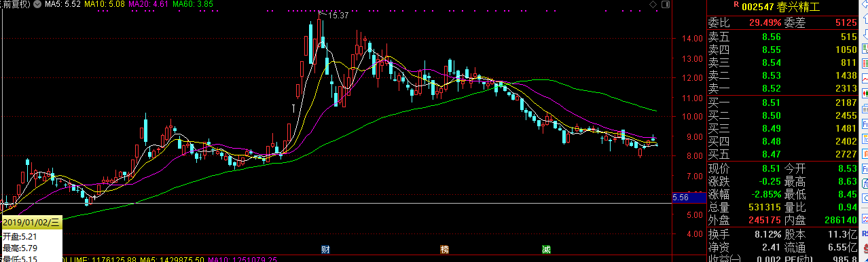
Task: Click the 5.56 price cursor label
Action: point(680,198)
